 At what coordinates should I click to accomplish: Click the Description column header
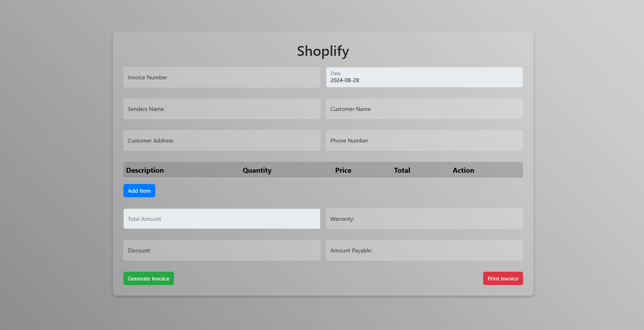point(145,170)
